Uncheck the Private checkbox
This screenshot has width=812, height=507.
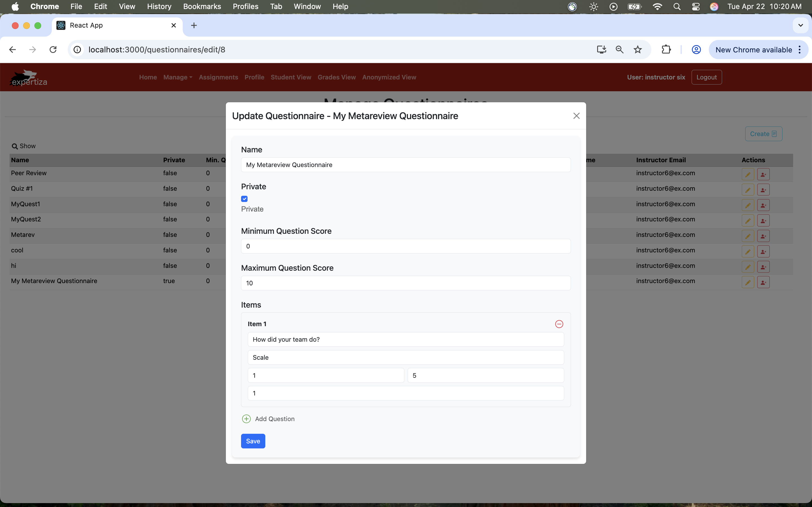pos(244,199)
